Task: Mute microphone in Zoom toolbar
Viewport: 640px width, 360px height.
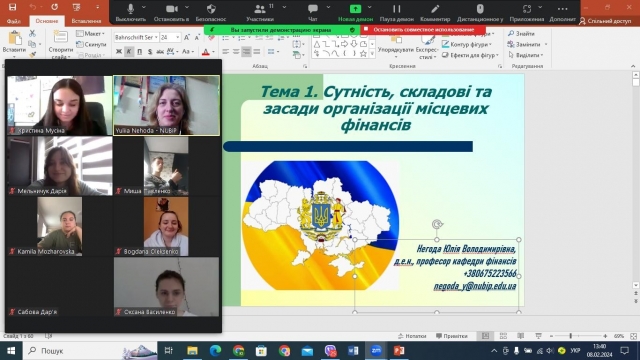Action: click(x=130, y=13)
